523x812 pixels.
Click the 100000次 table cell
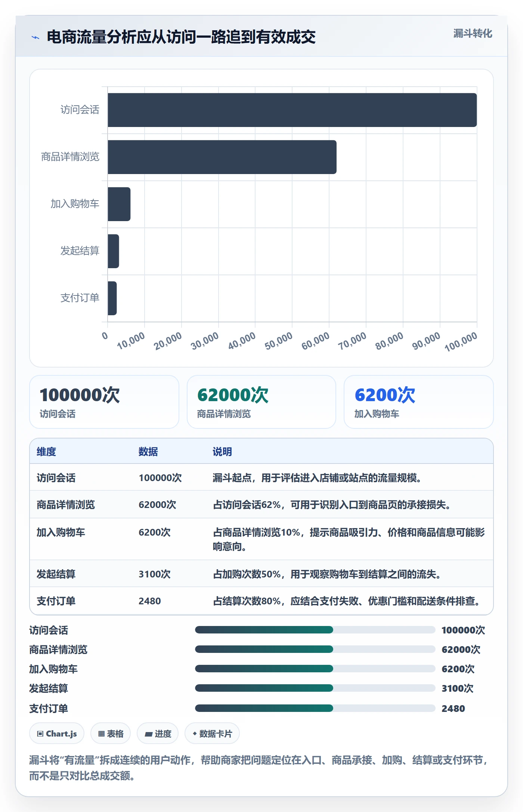pos(160,478)
